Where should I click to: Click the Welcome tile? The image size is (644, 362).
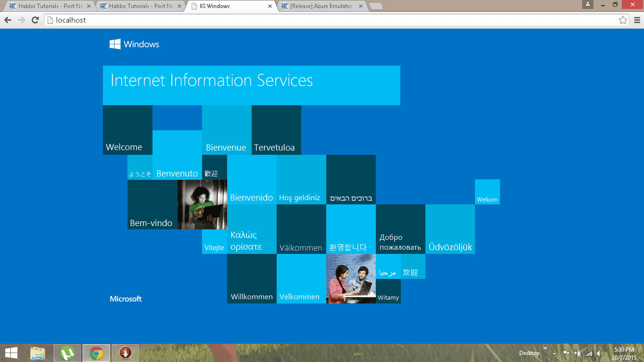tap(127, 130)
